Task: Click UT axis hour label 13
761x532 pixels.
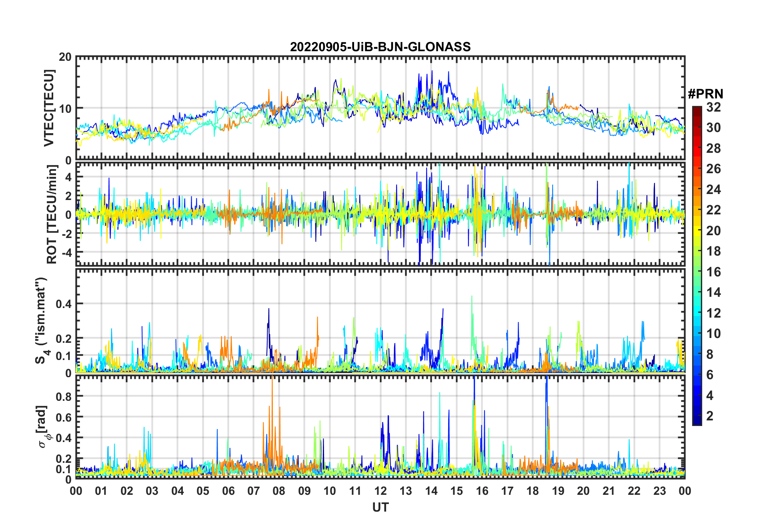Action: coord(406,491)
